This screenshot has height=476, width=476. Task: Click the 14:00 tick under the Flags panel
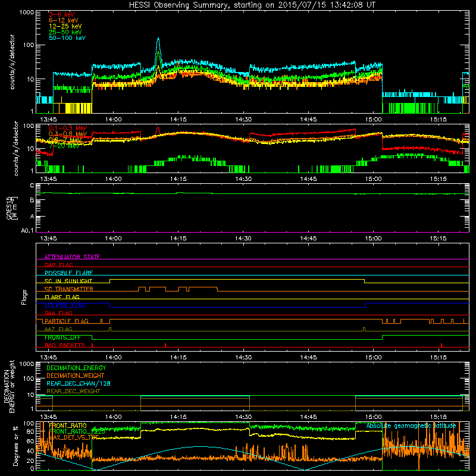point(113,358)
